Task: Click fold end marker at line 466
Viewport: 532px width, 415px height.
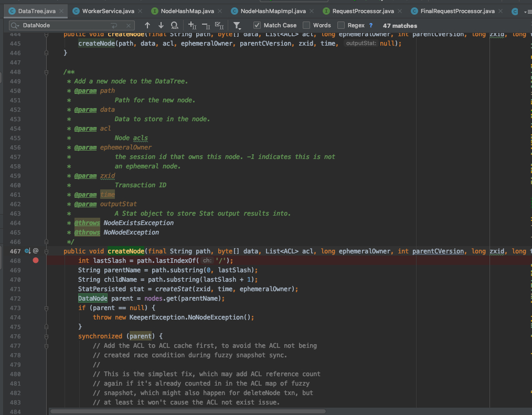Action: point(47,242)
